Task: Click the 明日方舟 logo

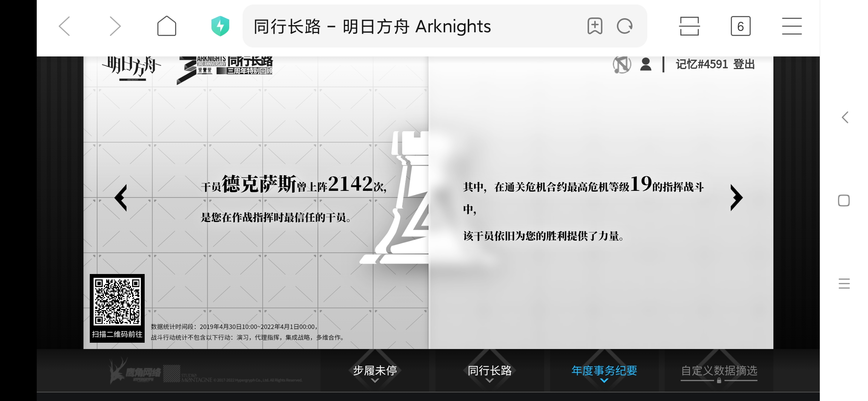Action: coord(131,68)
